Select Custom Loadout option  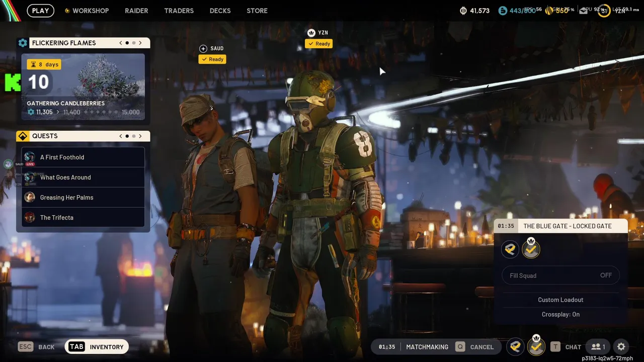coord(560,300)
